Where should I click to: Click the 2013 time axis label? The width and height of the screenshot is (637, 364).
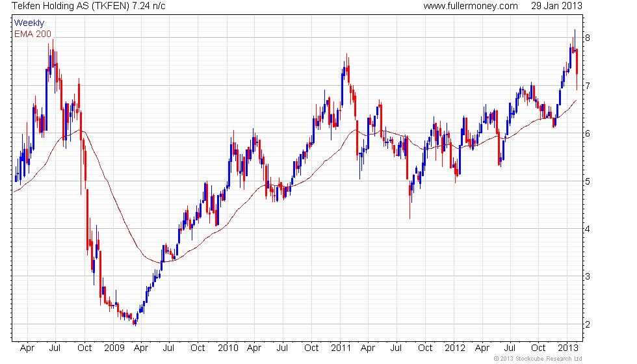point(568,348)
